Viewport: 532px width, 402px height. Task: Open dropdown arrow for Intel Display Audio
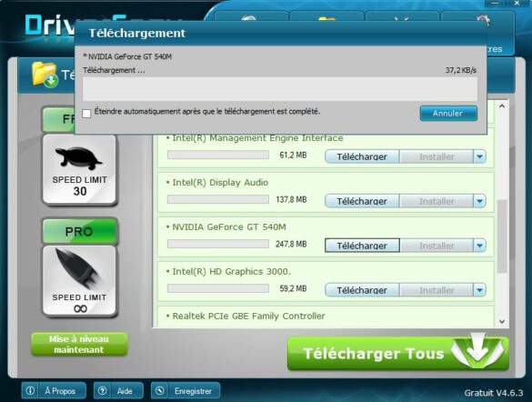pyautogui.click(x=479, y=201)
